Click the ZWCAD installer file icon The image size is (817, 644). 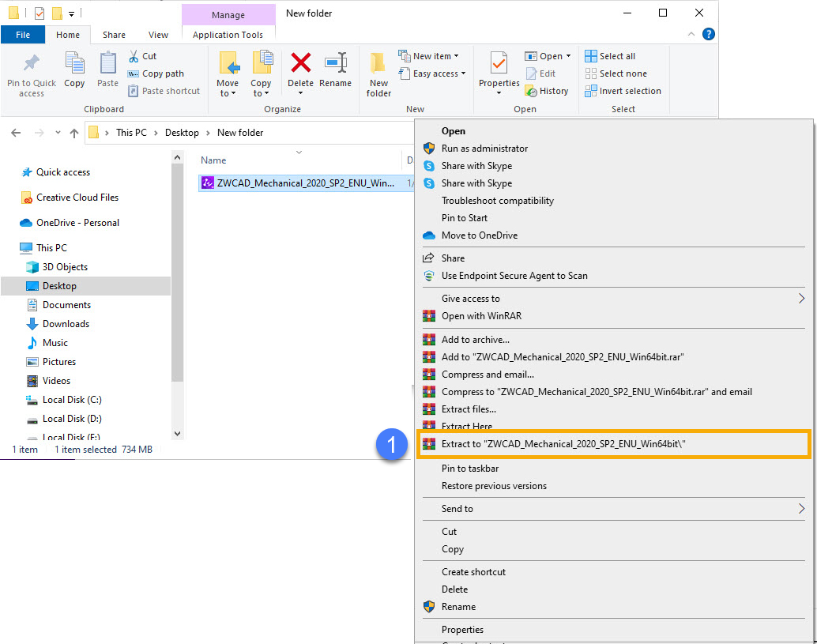(207, 183)
